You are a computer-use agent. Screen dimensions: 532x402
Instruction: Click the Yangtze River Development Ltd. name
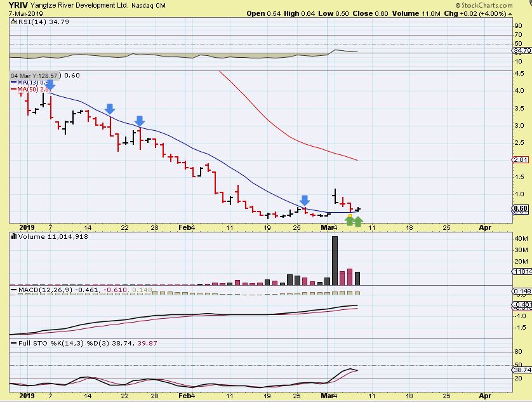click(79, 6)
